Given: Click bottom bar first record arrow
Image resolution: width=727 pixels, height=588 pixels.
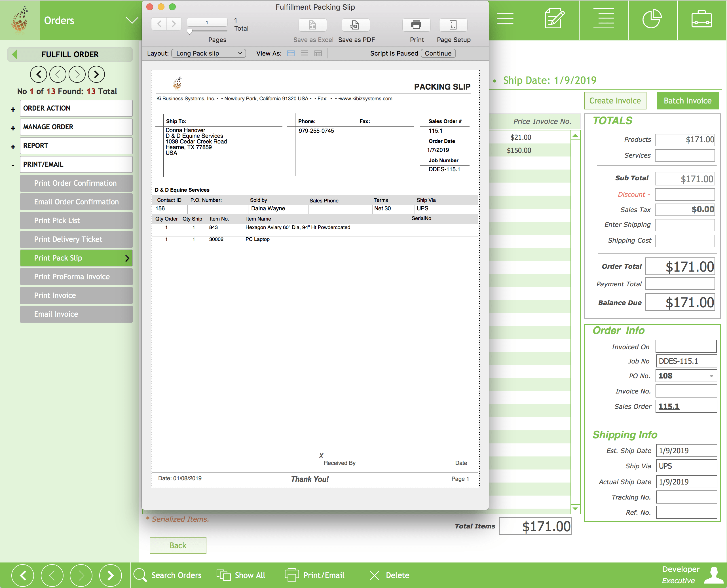Looking at the screenshot, I should tap(23, 575).
